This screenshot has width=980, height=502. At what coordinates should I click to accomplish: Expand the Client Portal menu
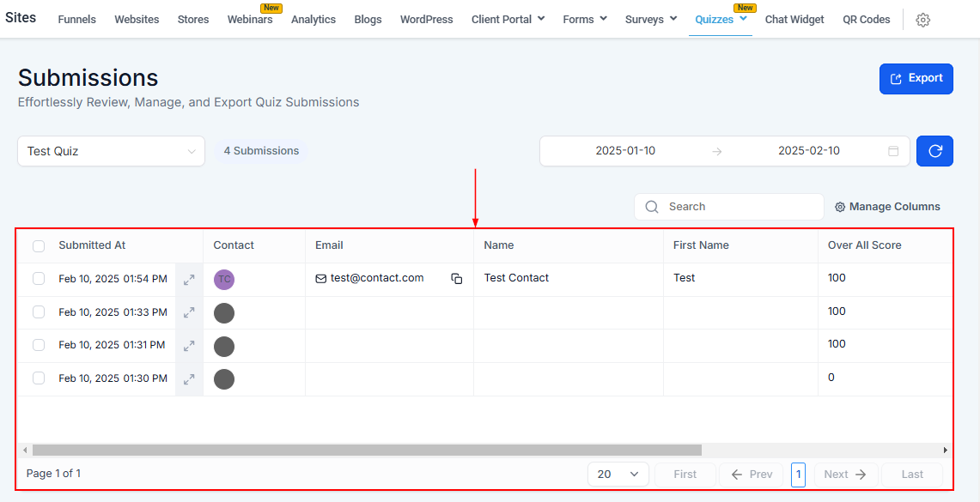(x=508, y=20)
